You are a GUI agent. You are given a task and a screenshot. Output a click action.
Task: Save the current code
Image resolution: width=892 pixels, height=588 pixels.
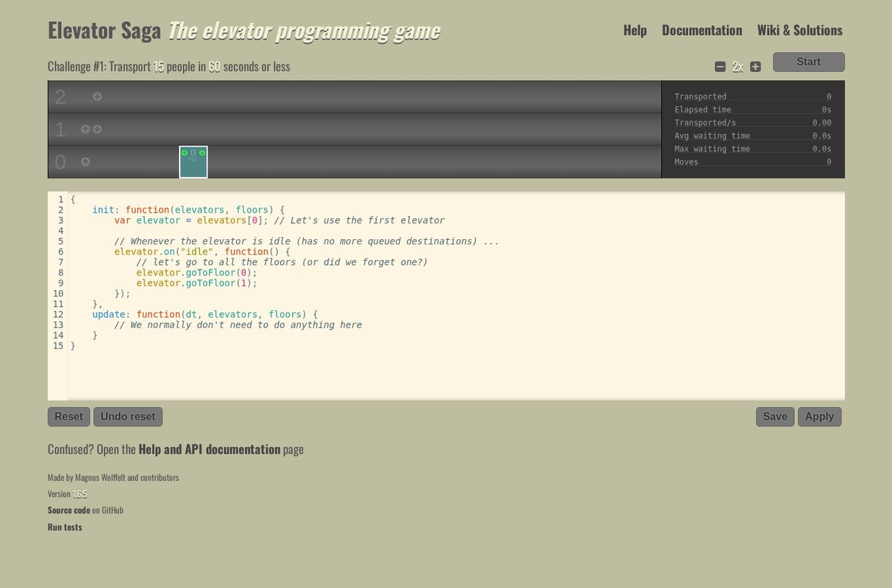point(775,417)
